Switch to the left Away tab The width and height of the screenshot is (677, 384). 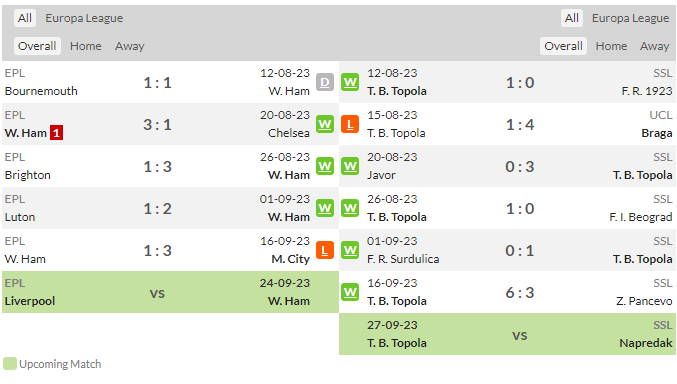[130, 46]
